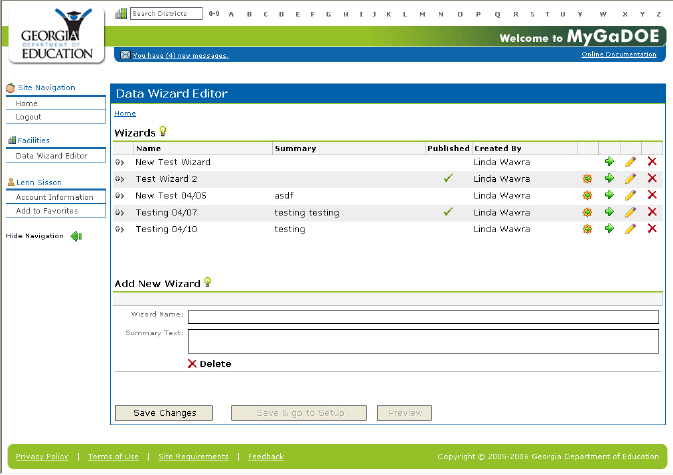Screen dimensions: 673x475
Task: Click the published checkmark for Test Wizard 2
Action: pos(448,178)
